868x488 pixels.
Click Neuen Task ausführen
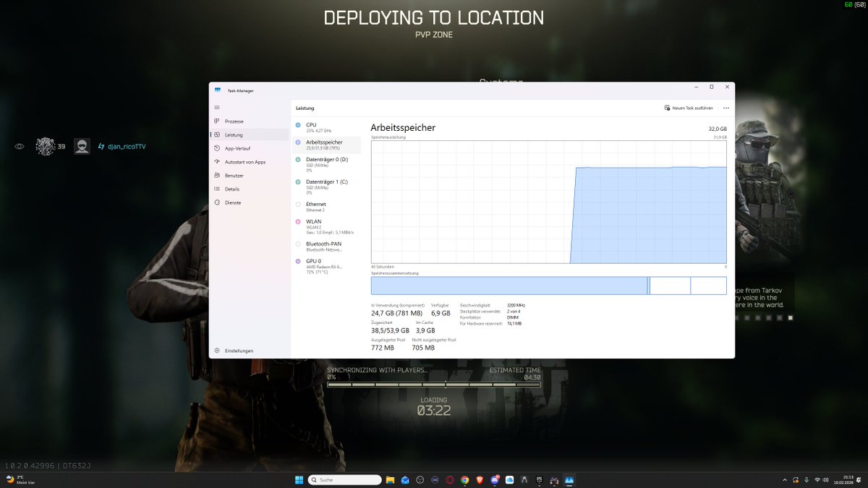pos(688,108)
